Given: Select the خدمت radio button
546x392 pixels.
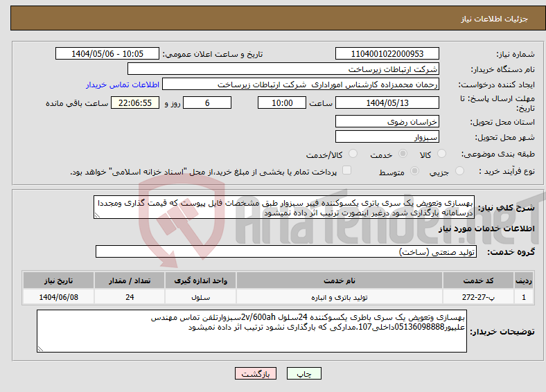Looking at the screenshot, I should pos(403,154).
